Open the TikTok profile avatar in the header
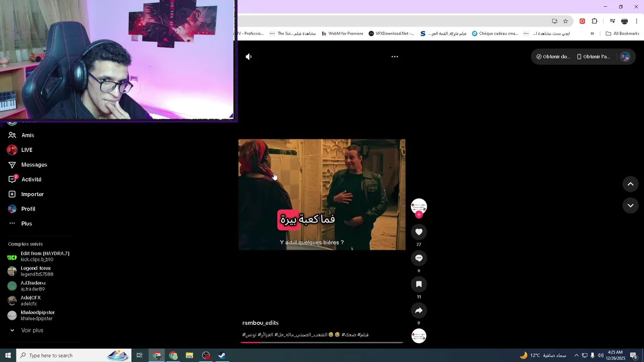Screen dimensions: 644x362 point(625,57)
